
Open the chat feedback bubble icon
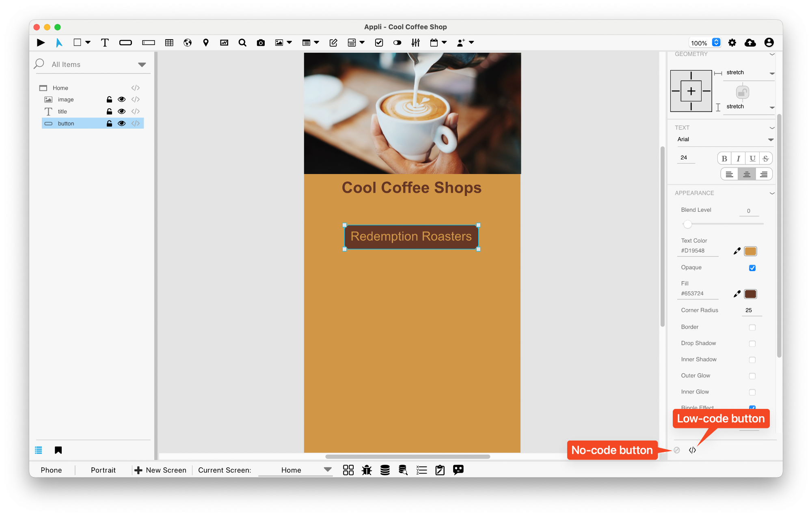pos(458,470)
